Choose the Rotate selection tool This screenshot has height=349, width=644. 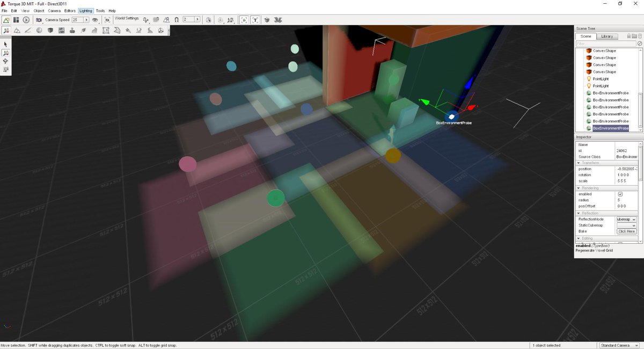6,61
